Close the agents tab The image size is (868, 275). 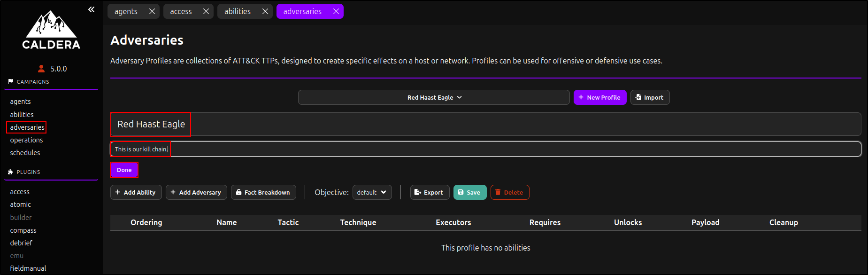click(x=152, y=11)
